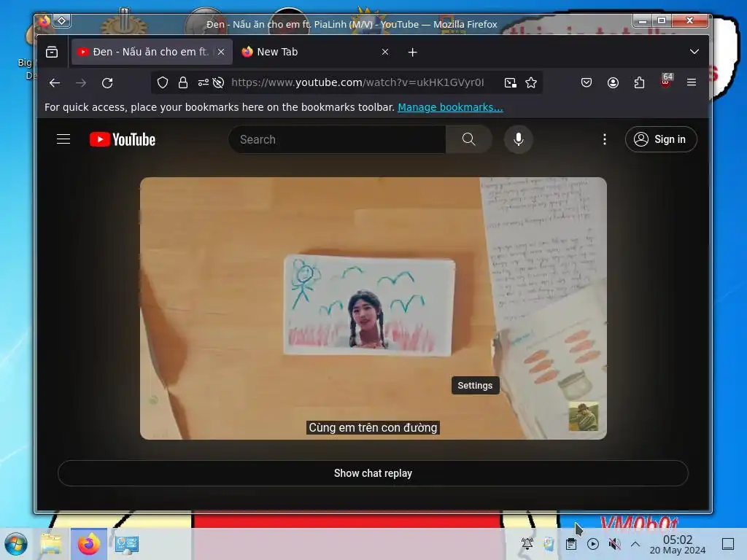Click Show chat replay button

tap(373, 473)
